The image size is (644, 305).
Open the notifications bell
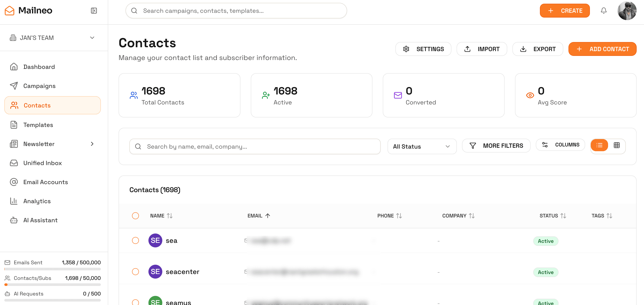(x=604, y=11)
